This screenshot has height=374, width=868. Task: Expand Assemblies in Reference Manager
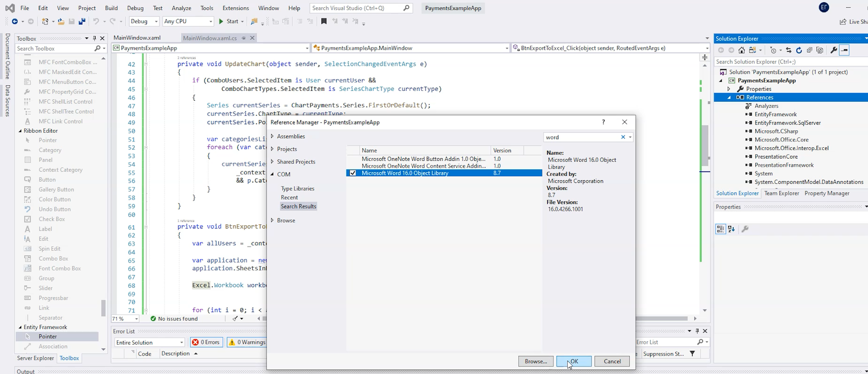[x=272, y=136]
